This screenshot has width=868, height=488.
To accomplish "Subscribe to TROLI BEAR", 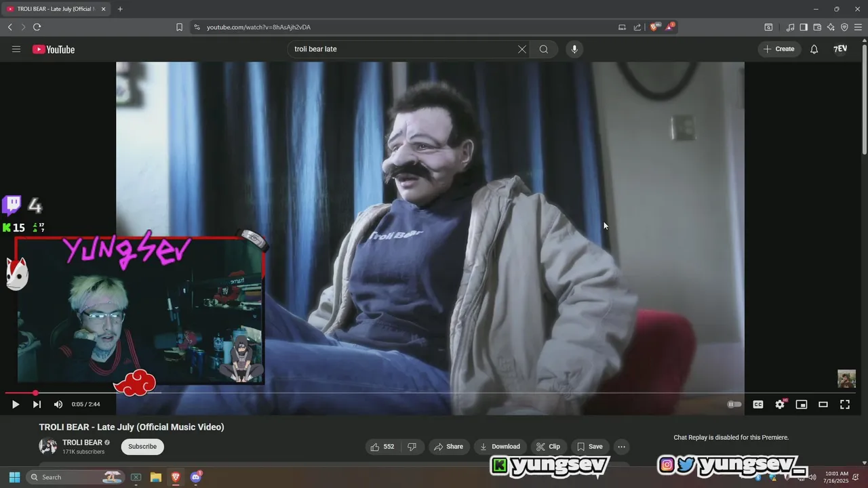I will 142,447.
